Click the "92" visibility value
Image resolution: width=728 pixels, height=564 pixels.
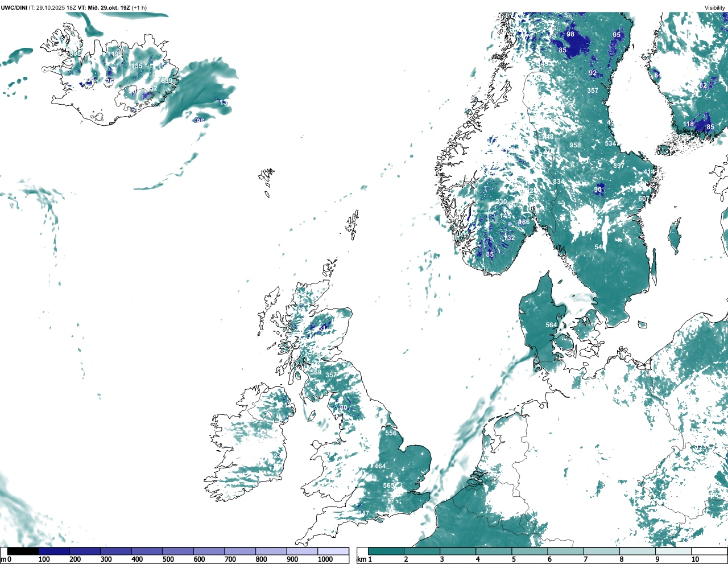point(593,73)
